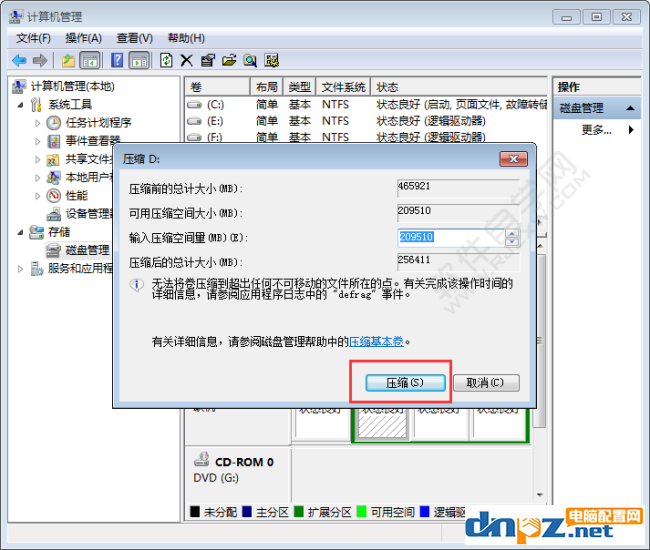
Task: Click the green 扩展分区 legend swatch
Action: (x=299, y=511)
